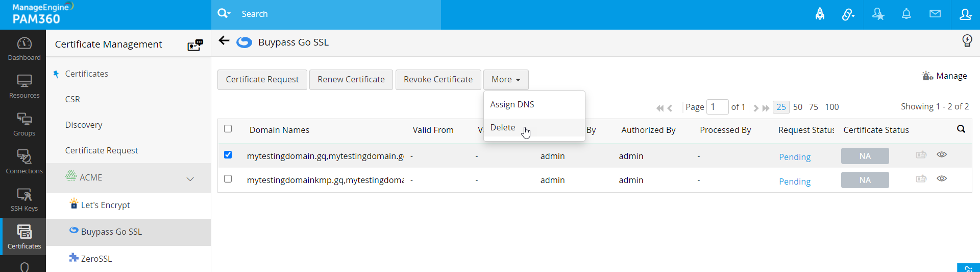This screenshot has width=980, height=272.
Task: Open Certificates in the left menu
Action: (86, 74)
